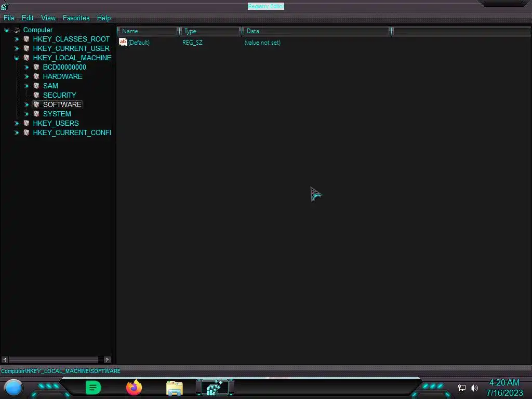Image resolution: width=532 pixels, height=399 pixels.
Task: Expand the SAM key arrow
Action: [26, 86]
